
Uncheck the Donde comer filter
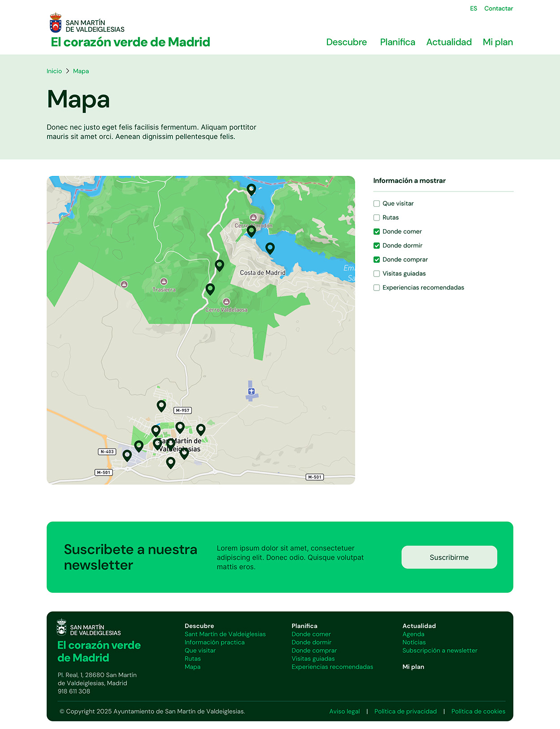(x=377, y=232)
